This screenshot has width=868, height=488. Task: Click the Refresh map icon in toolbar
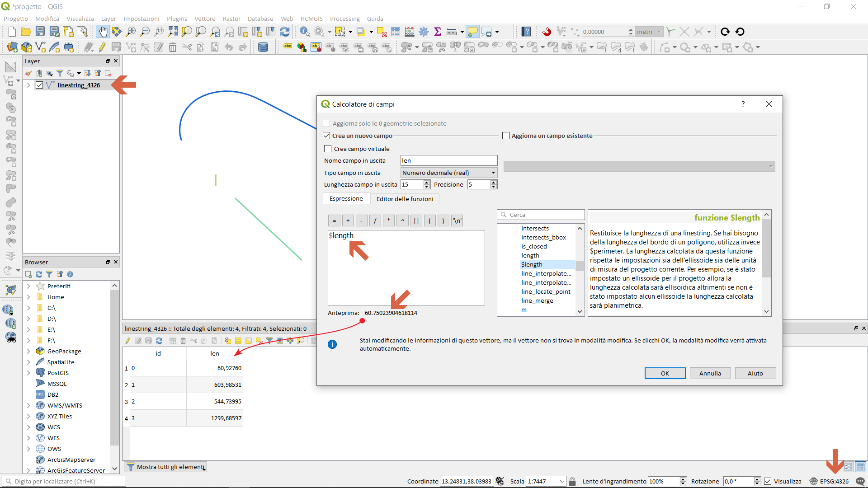285,32
